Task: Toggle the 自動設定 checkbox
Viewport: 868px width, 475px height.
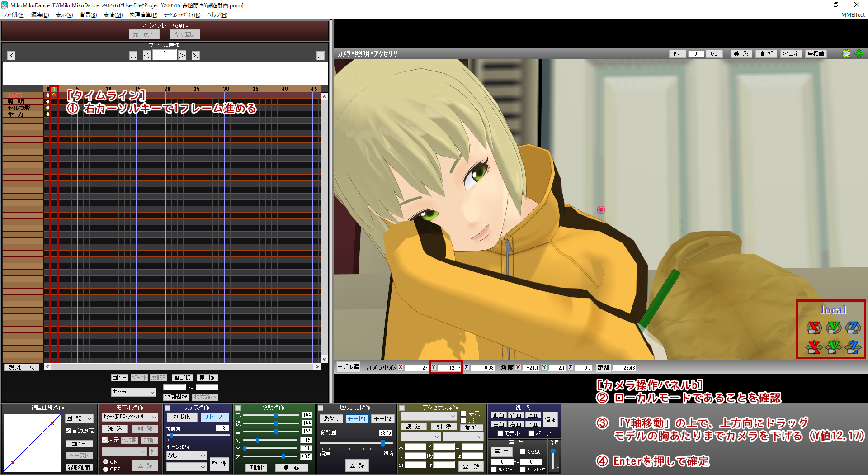Action: [68, 431]
